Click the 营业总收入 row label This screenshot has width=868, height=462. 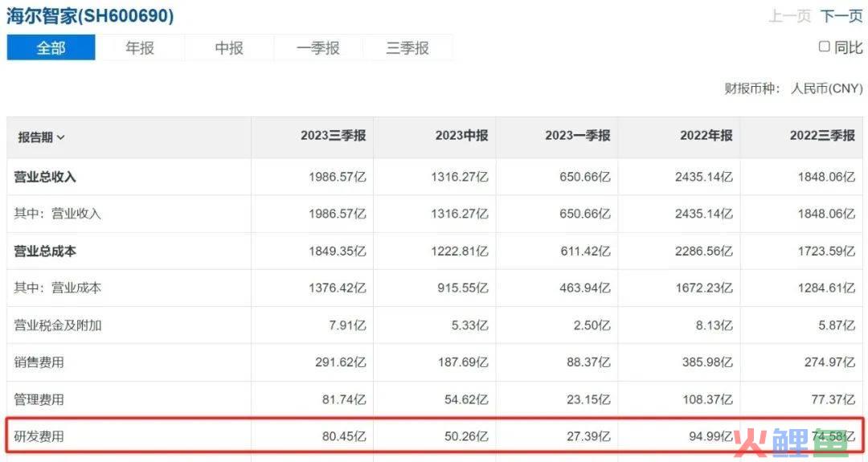pyautogui.click(x=45, y=177)
